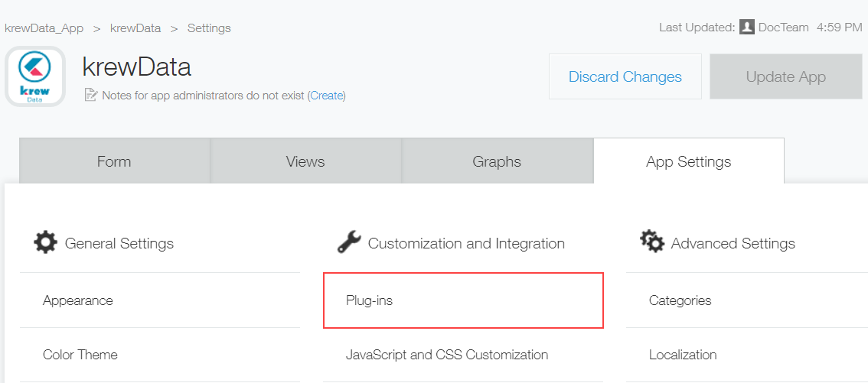Click the Customization and Integration wrench icon
Viewport: 868px width, 383px height.
pos(349,243)
